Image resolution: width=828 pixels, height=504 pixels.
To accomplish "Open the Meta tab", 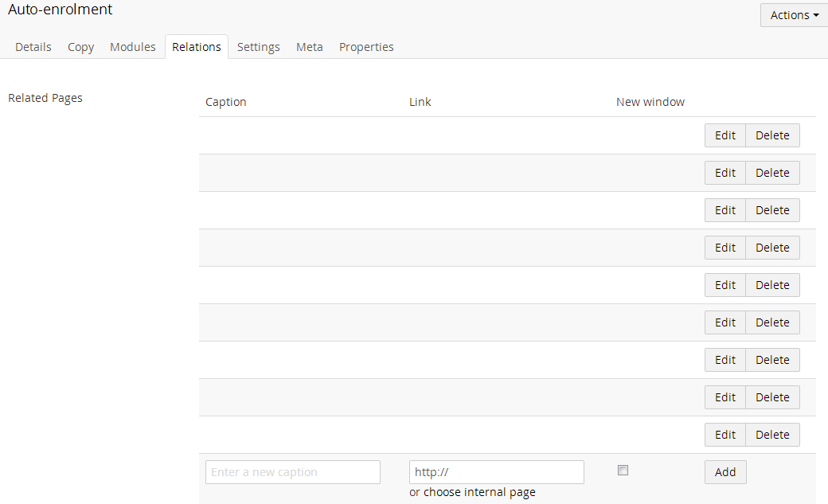I will click(310, 47).
